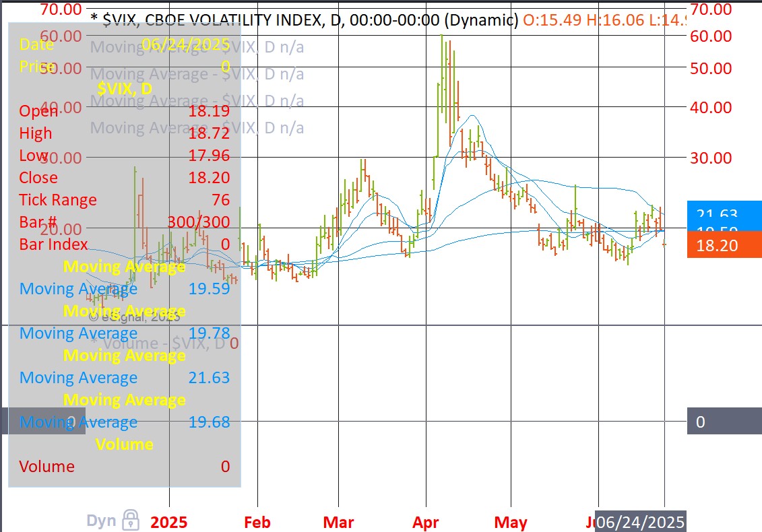Select the Mar label on the time axis

click(x=338, y=523)
